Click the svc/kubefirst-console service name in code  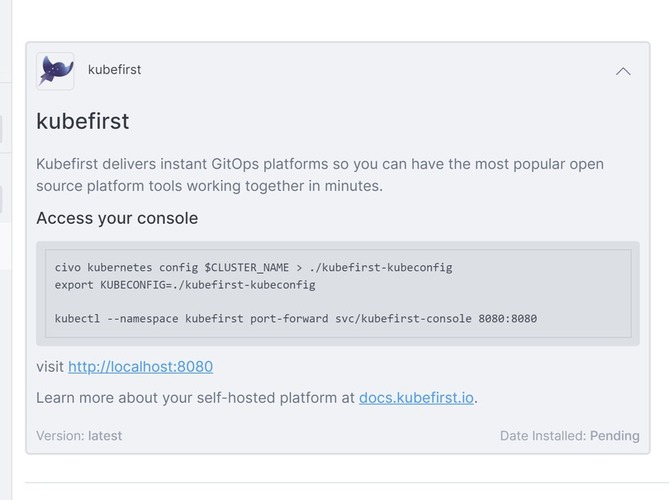(x=403, y=319)
